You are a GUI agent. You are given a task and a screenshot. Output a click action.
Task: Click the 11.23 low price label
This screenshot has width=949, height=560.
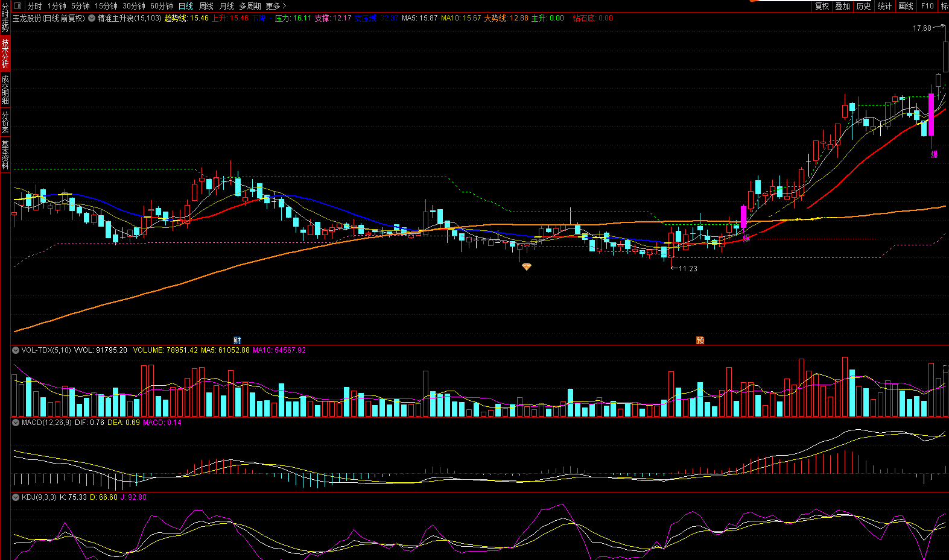(x=688, y=269)
